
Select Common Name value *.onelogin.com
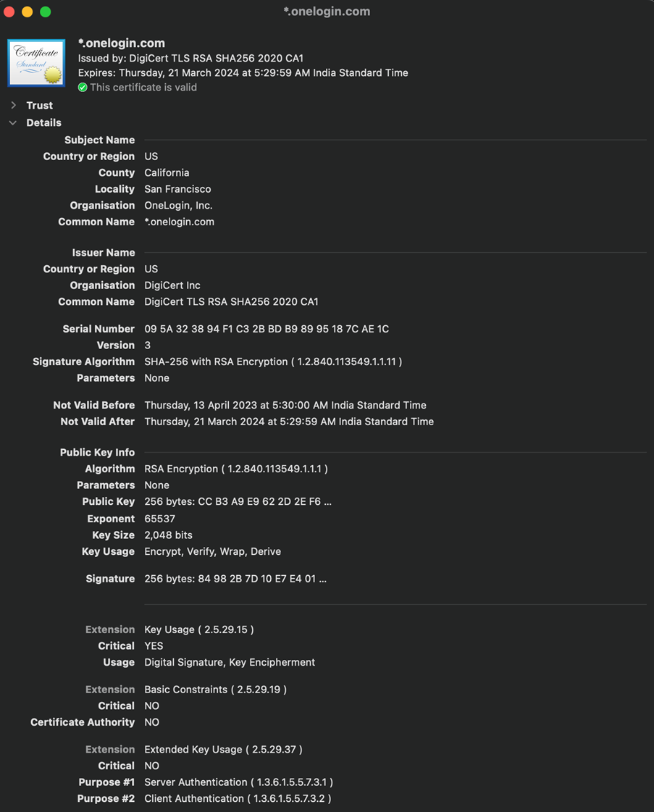(179, 222)
